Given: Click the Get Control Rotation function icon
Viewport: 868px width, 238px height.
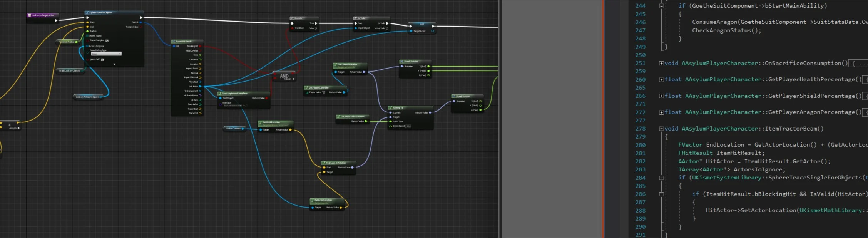Looking at the screenshot, I should pyautogui.click(x=336, y=65).
